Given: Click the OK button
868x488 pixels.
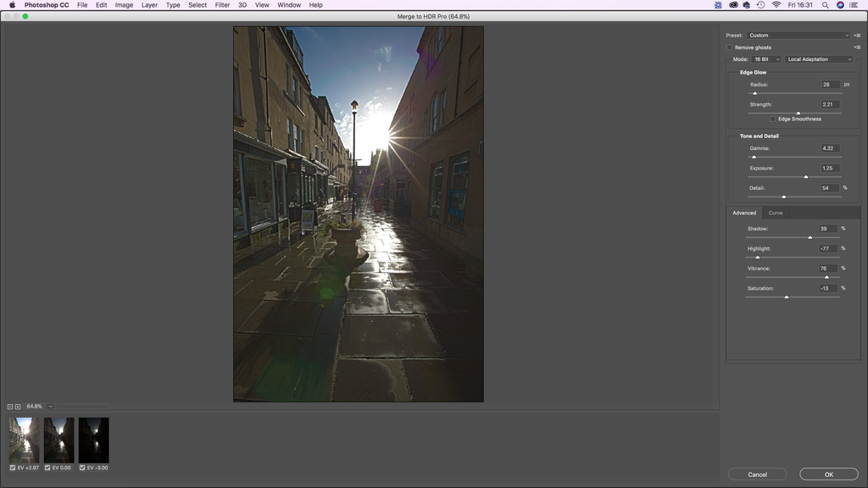Looking at the screenshot, I should [828, 474].
